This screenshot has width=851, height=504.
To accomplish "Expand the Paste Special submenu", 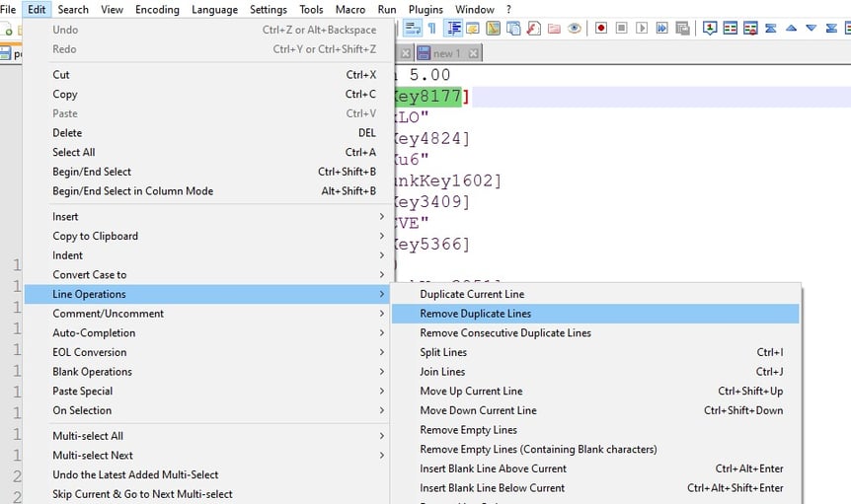I will click(x=207, y=392).
